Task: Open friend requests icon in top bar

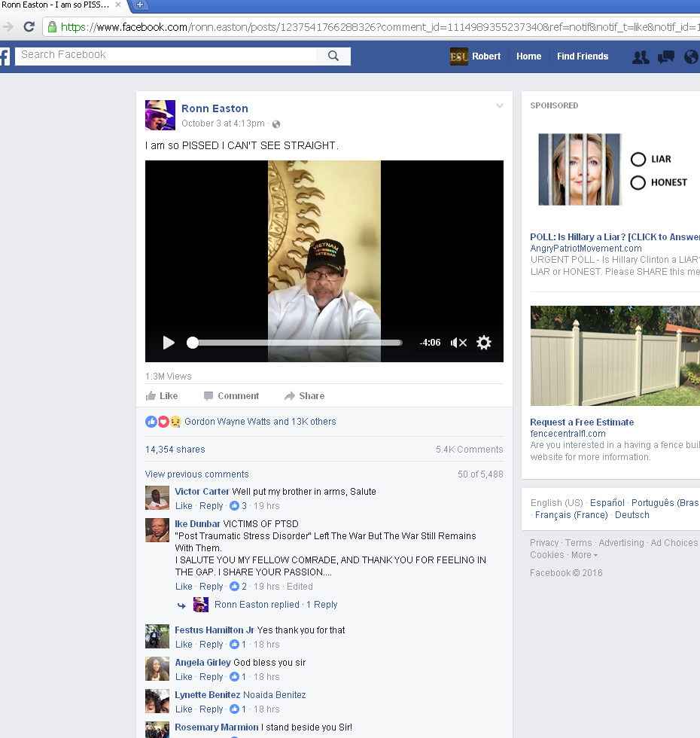Action: click(641, 56)
